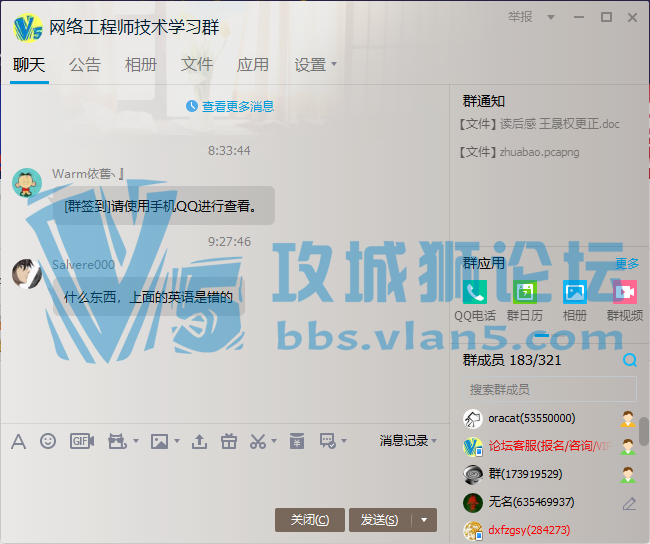Click the 搜索群成员 search field
The image size is (650, 544).
click(x=549, y=389)
